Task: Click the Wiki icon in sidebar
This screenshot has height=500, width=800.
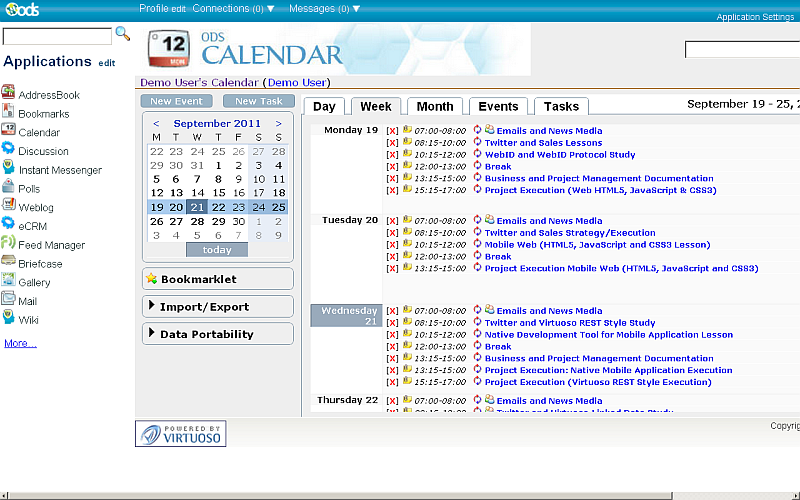Action: (x=8, y=319)
